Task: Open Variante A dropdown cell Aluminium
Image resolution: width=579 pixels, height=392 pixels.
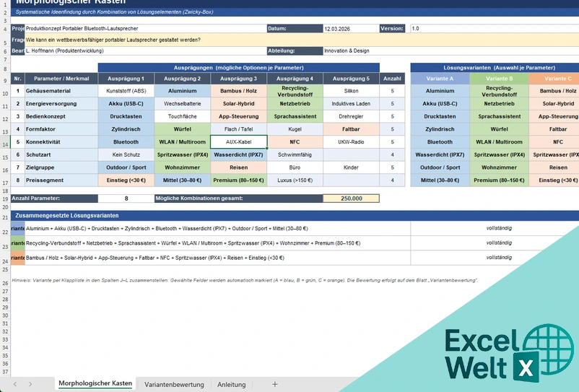Action: pyautogui.click(x=440, y=91)
